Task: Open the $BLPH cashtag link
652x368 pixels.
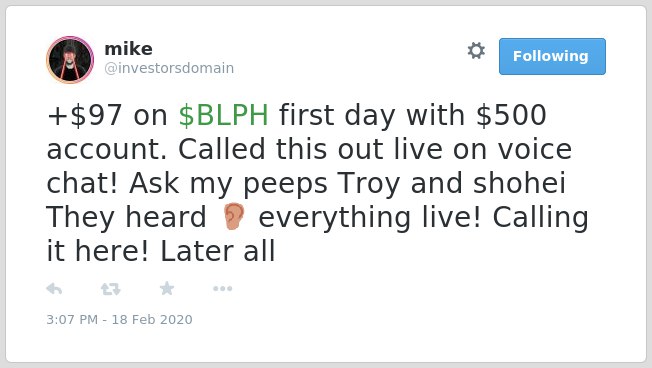Action: [x=224, y=115]
